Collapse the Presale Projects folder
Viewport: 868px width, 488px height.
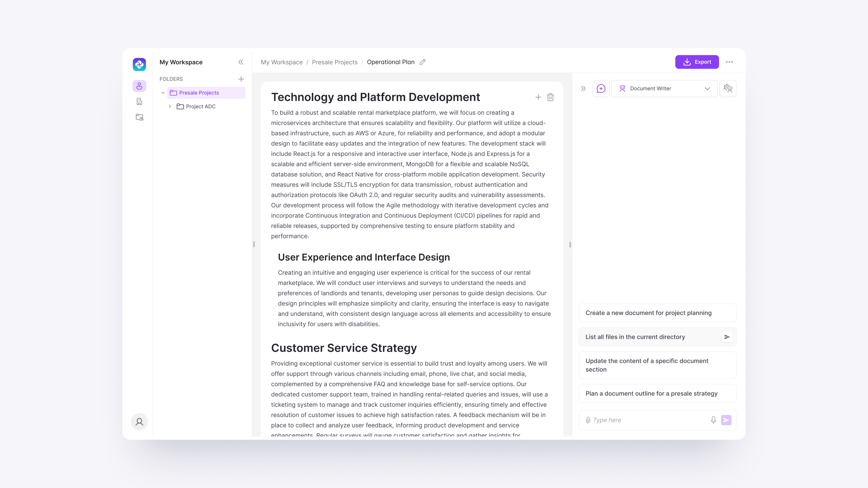[x=163, y=93]
